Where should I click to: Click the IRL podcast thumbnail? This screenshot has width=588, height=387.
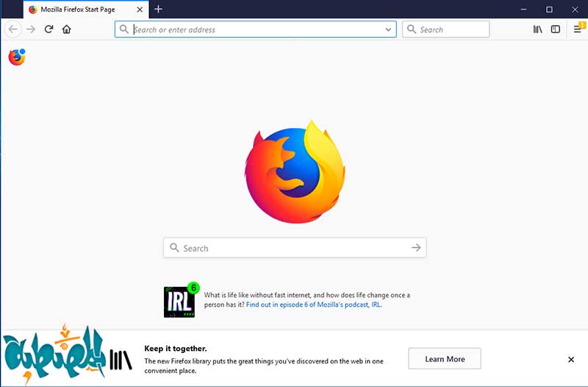[x=179, y=302]
